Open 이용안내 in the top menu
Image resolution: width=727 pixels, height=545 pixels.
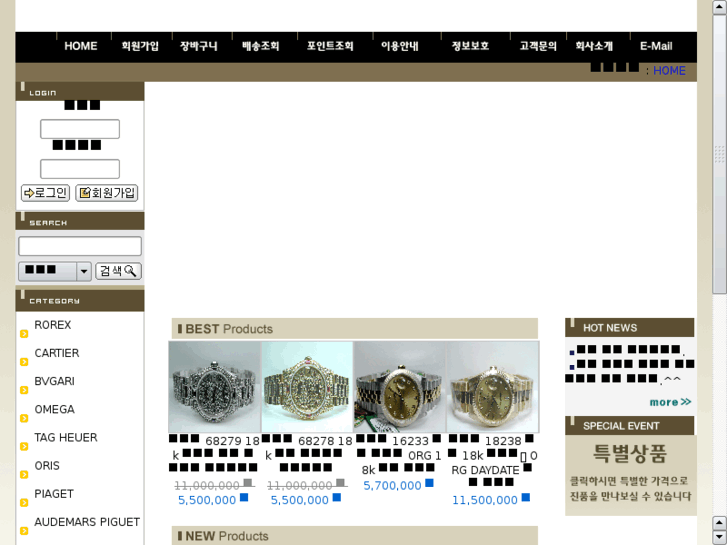tap(400, 46)
